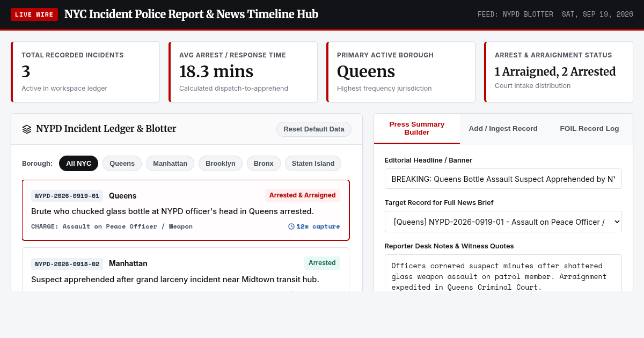
Task: Switch to Press Summary Builder tab
Action: coord(417,128)
